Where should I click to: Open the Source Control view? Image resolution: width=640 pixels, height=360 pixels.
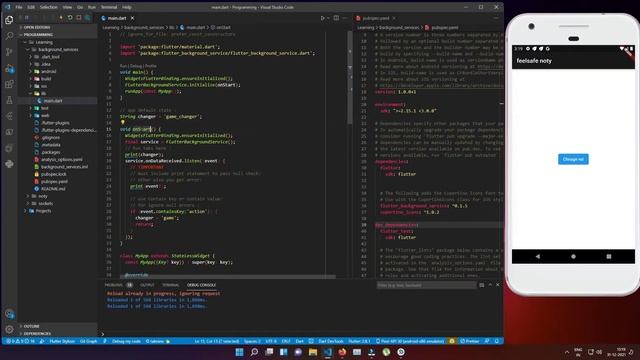pos(9,52)
